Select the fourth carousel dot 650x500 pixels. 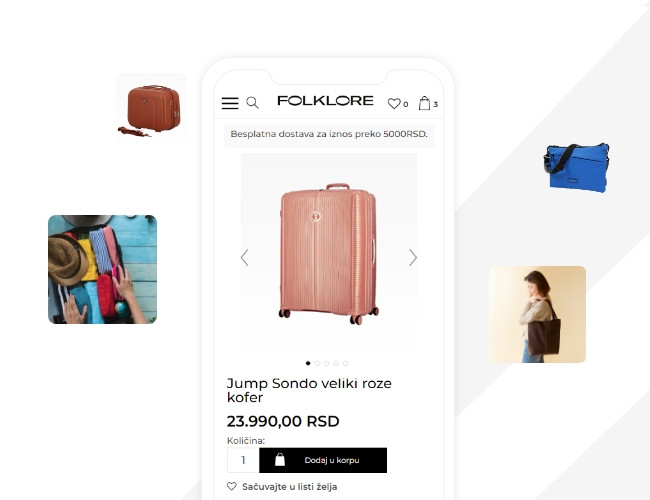[x=336, y=363]
